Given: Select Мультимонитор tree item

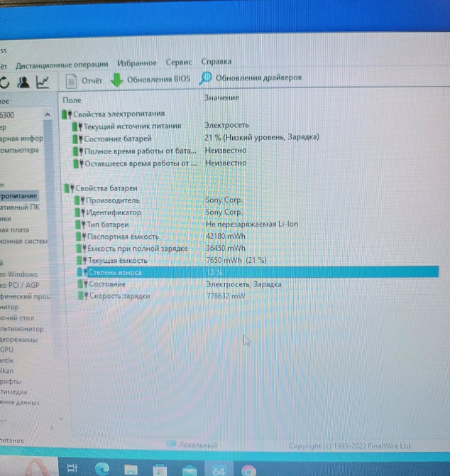Looking at the screenshot, I should [x=22, y=329].
